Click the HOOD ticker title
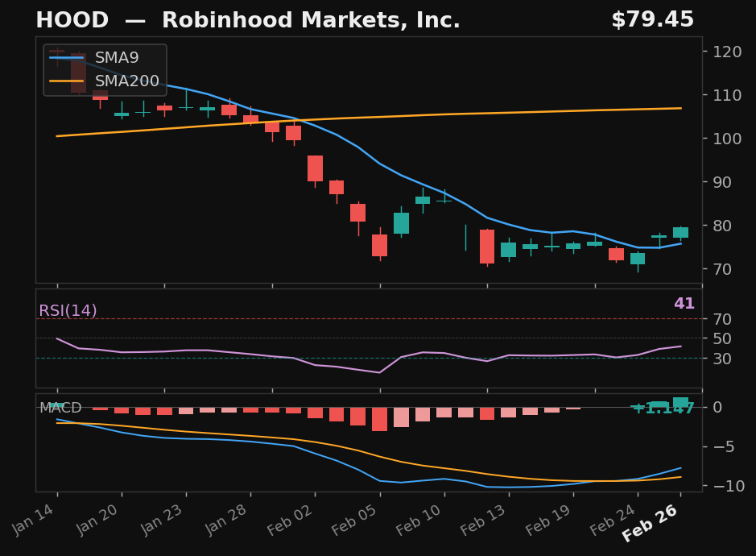 [x=72, y=20]
